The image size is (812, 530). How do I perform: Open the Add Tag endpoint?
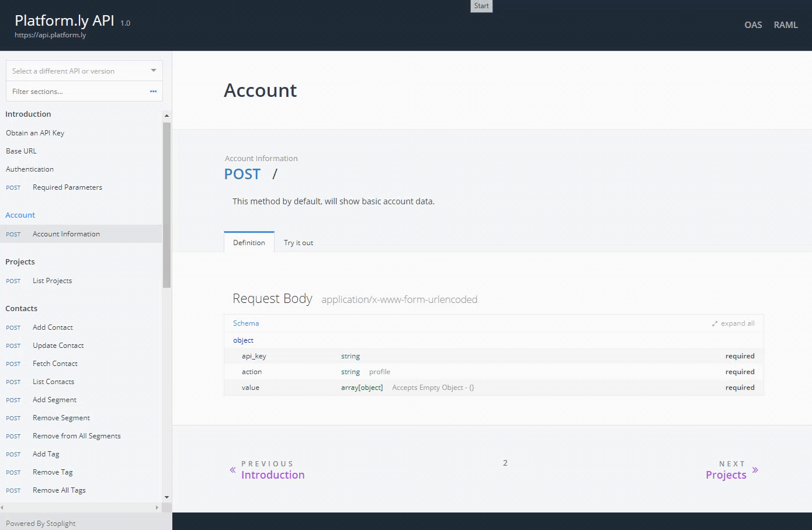(46, 454)
